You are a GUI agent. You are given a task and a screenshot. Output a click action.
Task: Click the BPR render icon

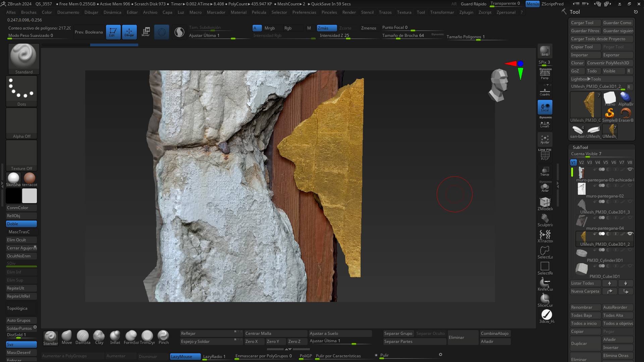tap(545, 51)
